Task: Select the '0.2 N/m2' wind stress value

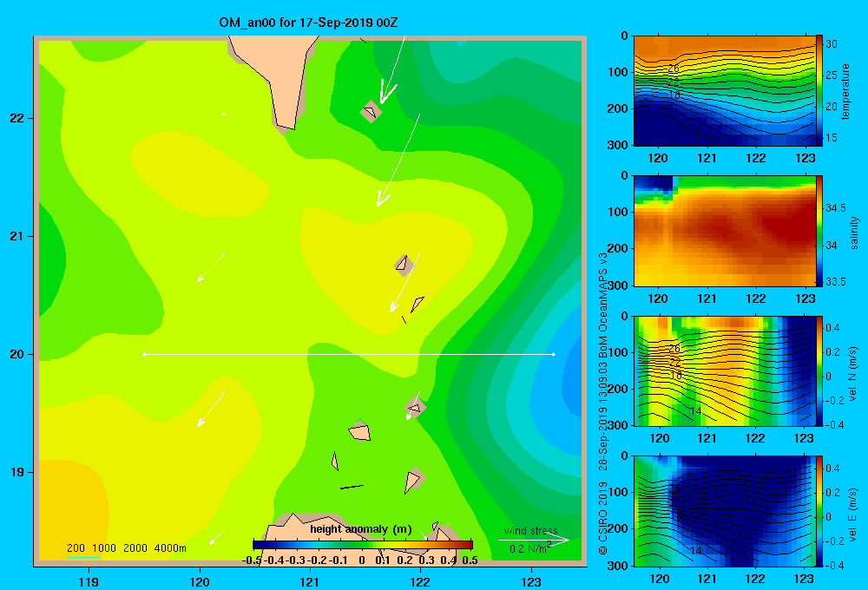Action: click(x=529, y=548)
